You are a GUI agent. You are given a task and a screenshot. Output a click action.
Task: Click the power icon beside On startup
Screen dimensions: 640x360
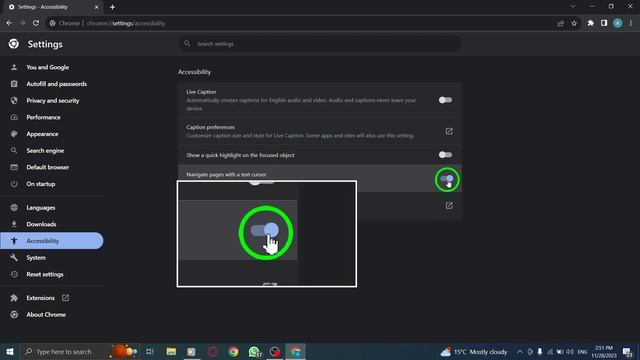[x=14, y=184]
